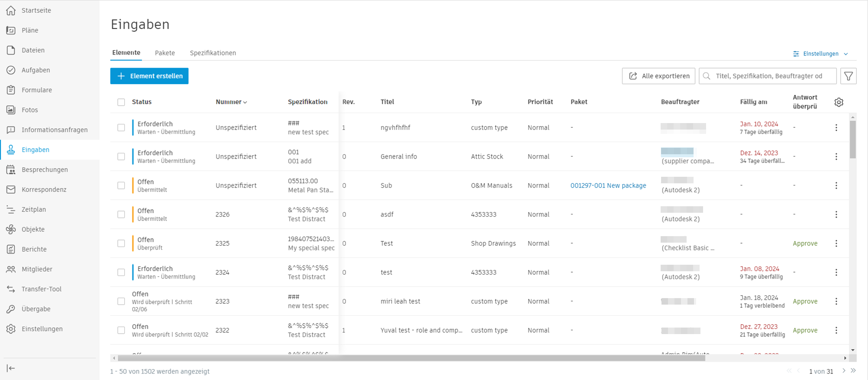Collapse the sidebar with arrow icon
This screenshot has width=868, height=380.
pyautogui.click(x=11, y=368)
